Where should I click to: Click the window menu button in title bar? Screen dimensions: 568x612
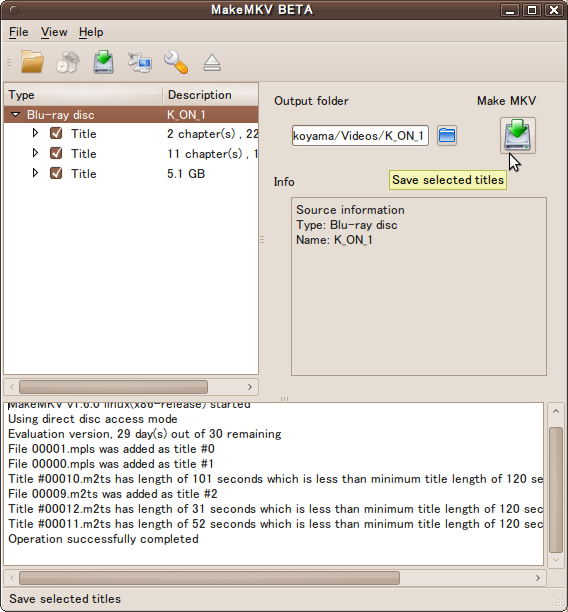tap(14, 10)
